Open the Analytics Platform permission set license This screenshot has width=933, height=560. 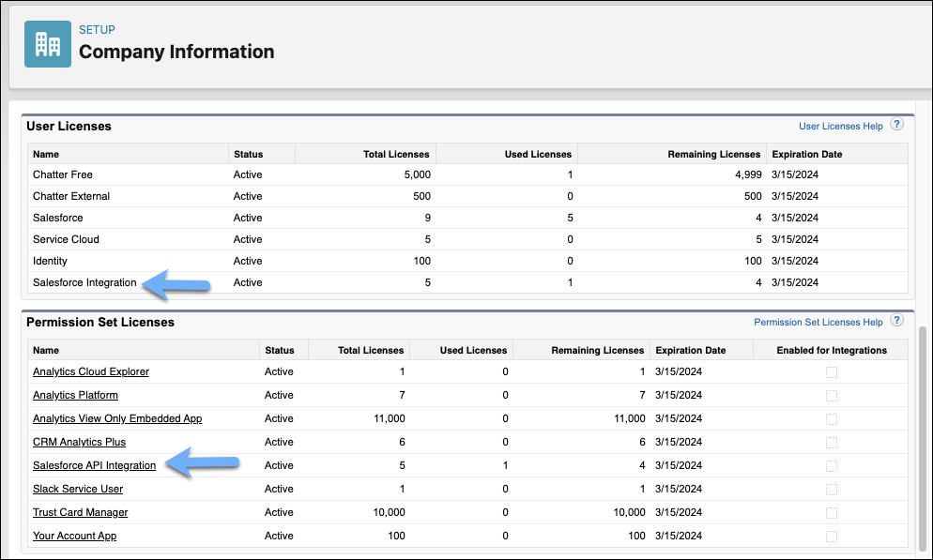pyautogui.click(x=75, y=396)
